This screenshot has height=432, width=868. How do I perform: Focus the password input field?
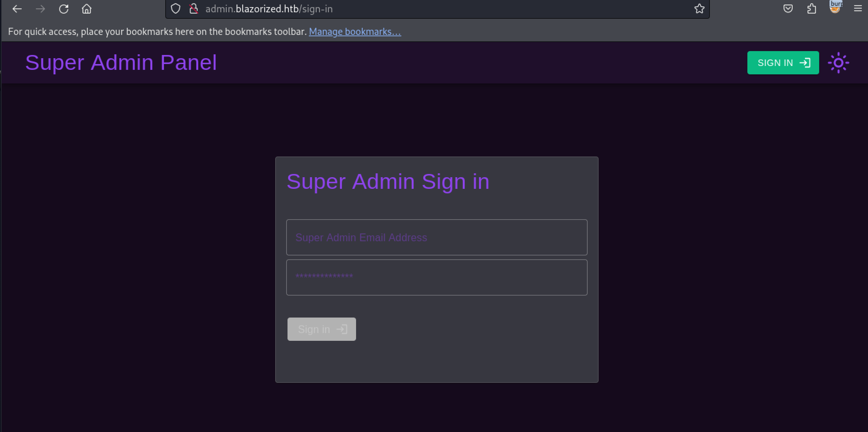click(x=436, y=277)
